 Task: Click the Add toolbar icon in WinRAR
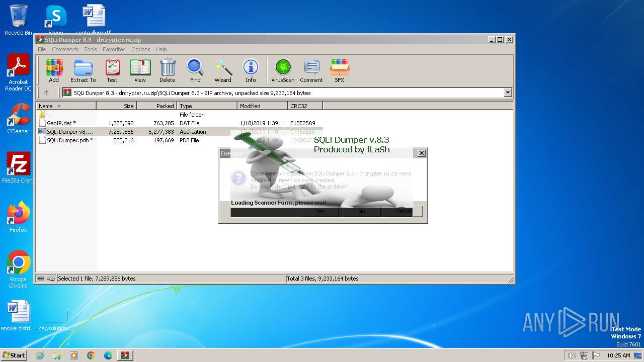[54, 70]
